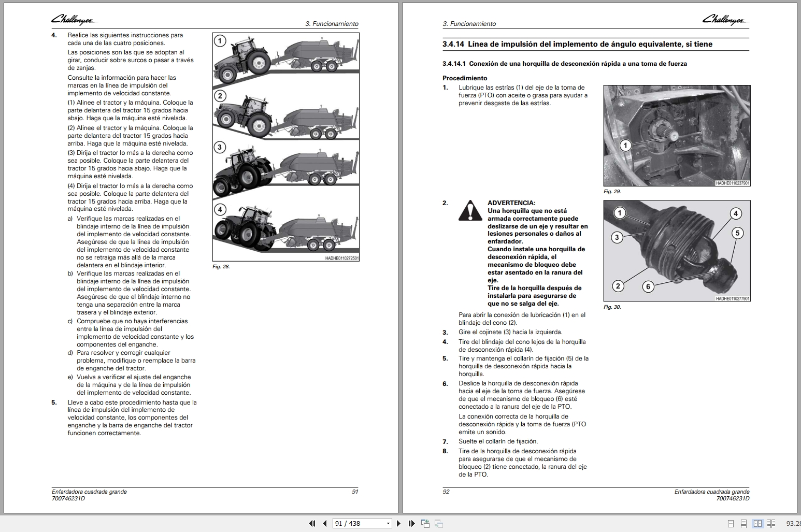Image resolution: width=801 pixels, height=532 pixels.
Task: Click the page number 92 in footer
Action: pos(446,492)
